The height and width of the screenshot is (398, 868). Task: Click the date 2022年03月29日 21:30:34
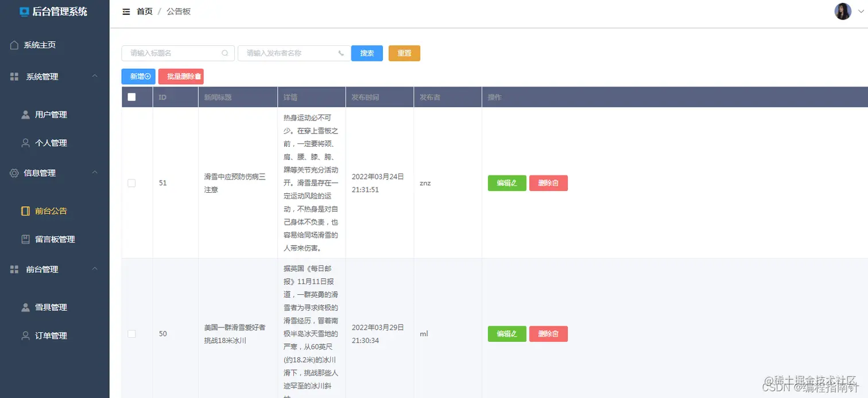pyautogui.click(x=378, y=334)
